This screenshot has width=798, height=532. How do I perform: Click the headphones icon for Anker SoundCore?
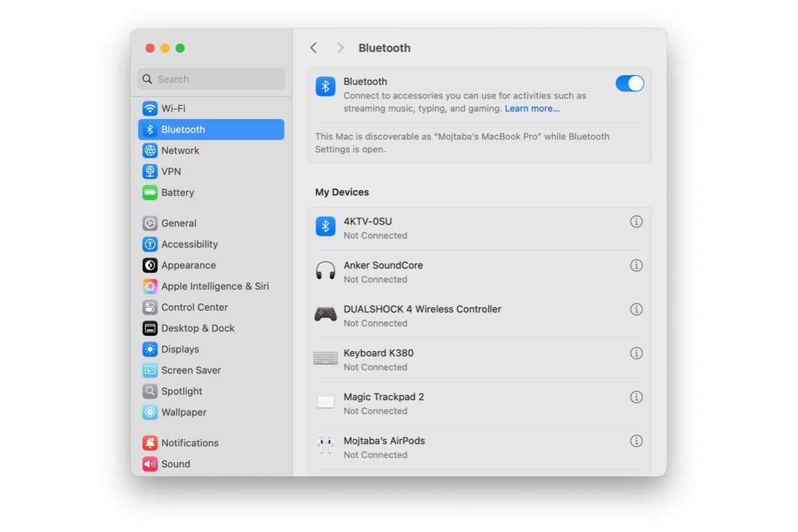click(325, 271)
